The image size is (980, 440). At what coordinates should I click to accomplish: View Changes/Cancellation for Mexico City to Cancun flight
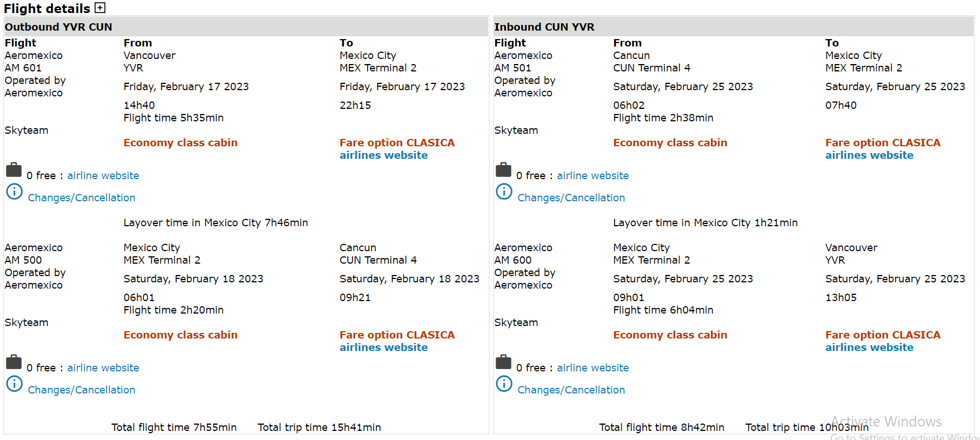[82, 390]
